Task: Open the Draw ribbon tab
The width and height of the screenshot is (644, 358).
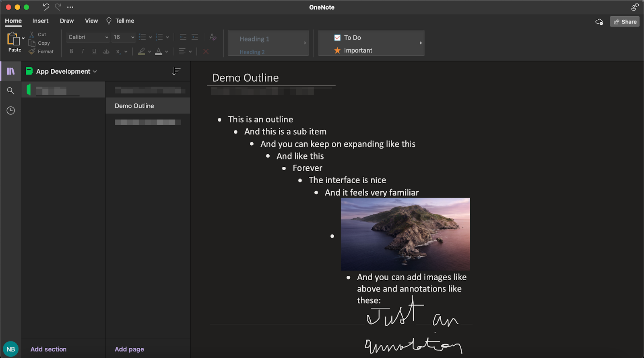Action: [x=67, y=21]
